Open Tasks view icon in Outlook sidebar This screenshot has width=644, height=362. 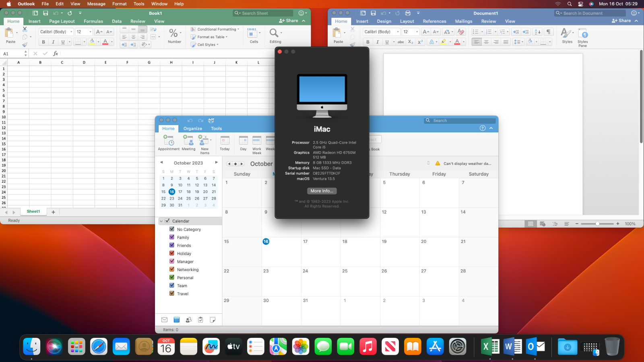[200, 320]
